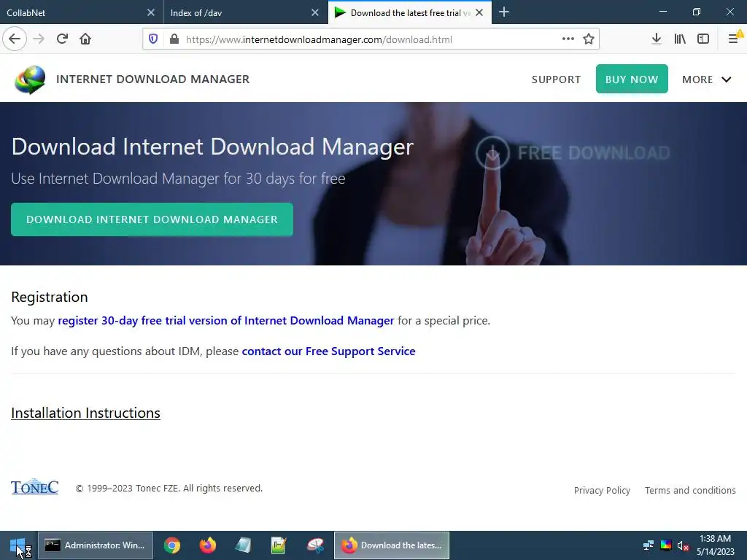The width and height of the screenshot is (747, 560).
Task: Open Installation Instructions link
Action: click(x=86, y=413)
